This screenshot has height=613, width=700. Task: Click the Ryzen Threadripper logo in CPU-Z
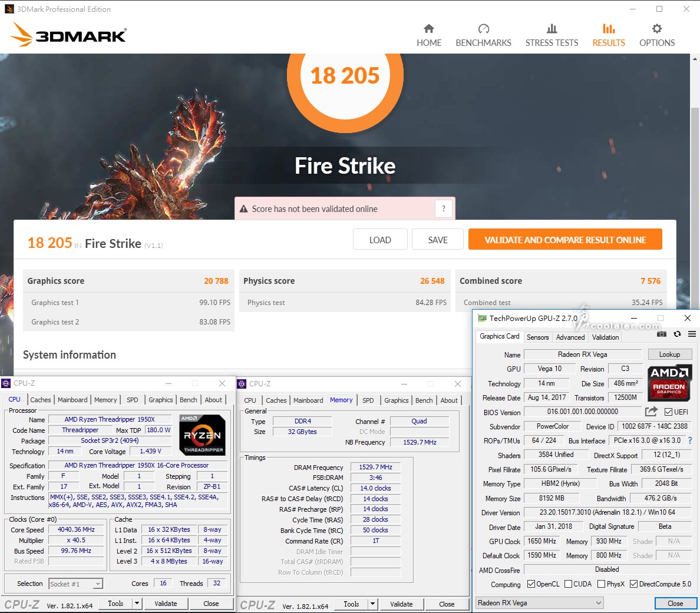202,435
